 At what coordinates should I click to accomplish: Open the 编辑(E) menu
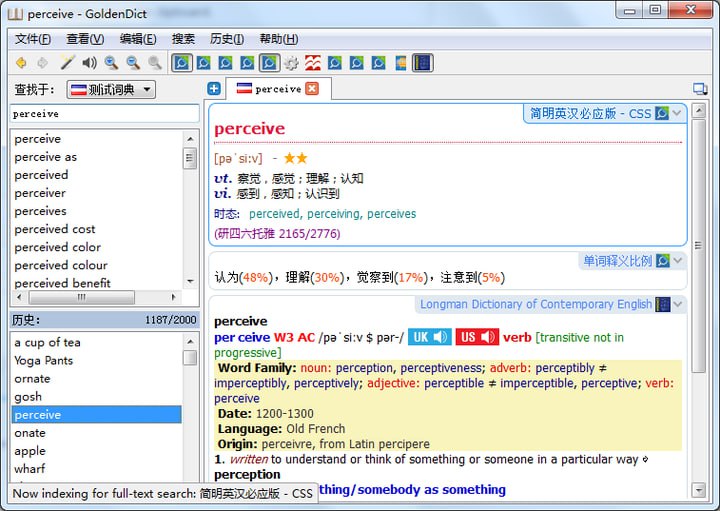(x=138, y=39)
